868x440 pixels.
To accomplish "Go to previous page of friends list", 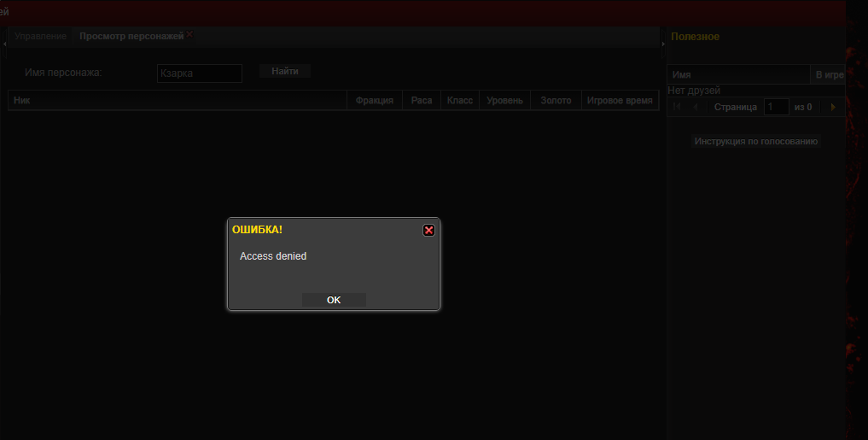I will 696,107.
